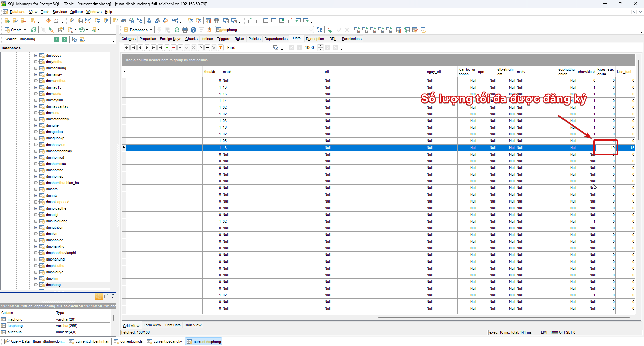Image resolution: width=644 pixels, height=346 pixels.
Task: Select the dmphanung table in tree
Action: (x=55, y=259)
